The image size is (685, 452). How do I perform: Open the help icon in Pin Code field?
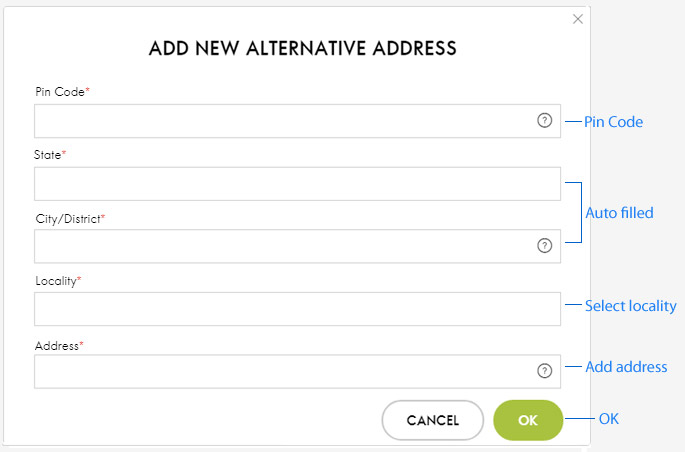[544, 120]
